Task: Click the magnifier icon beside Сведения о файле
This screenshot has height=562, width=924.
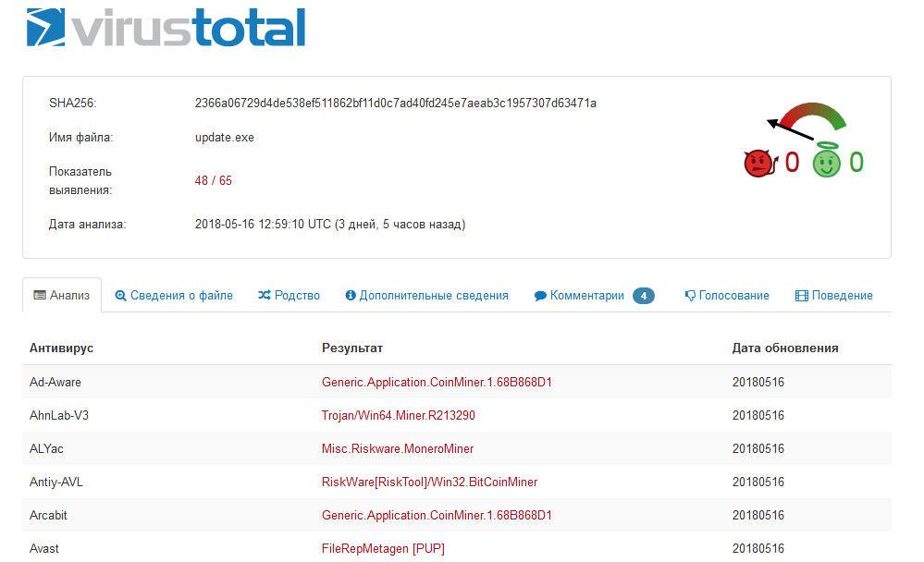Action: click(120, 296)
